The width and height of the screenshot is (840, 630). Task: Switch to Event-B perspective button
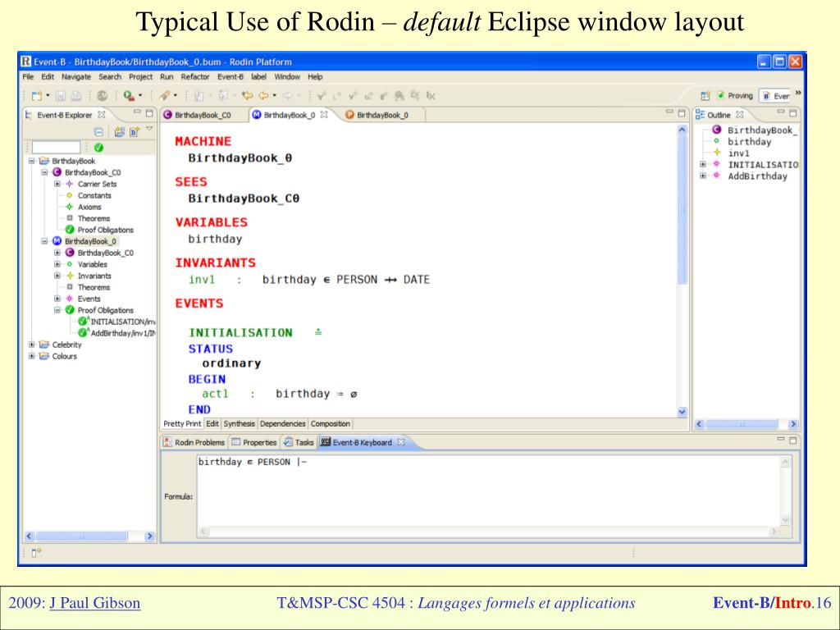coord(776,96)
